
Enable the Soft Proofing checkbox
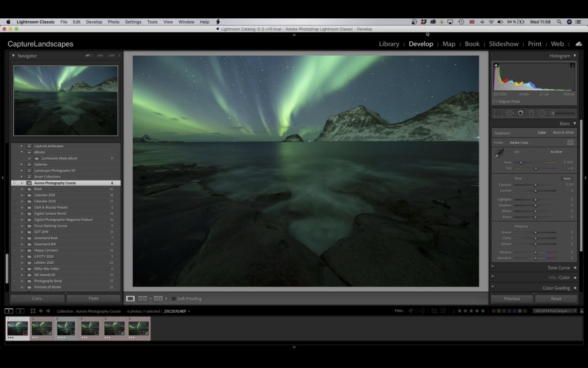(x=173, y=299)
